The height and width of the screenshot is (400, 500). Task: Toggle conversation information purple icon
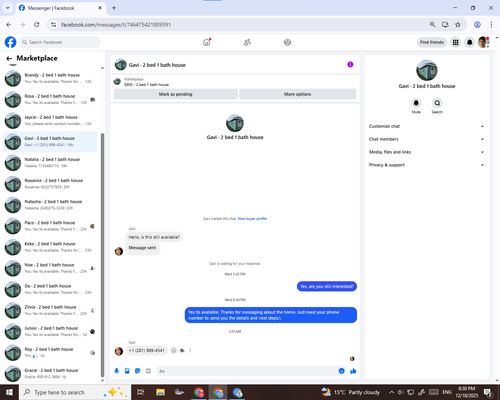point(350,64)
